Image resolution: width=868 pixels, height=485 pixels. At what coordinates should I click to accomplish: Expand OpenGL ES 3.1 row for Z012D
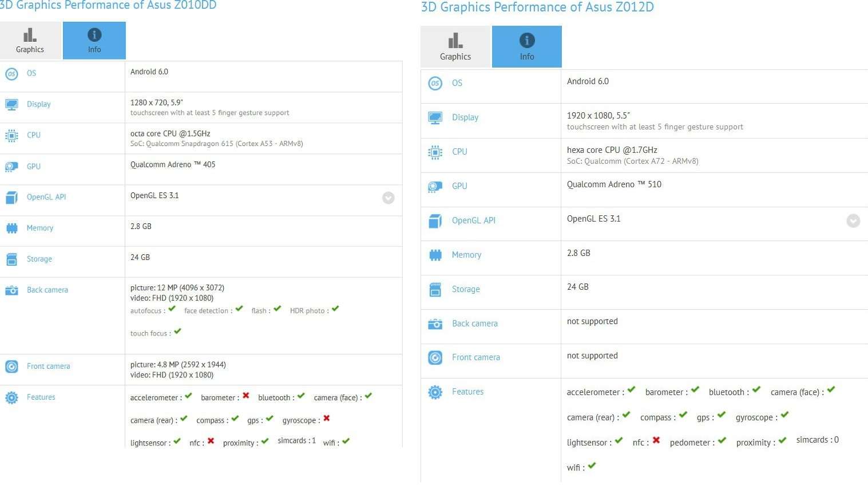853,221
